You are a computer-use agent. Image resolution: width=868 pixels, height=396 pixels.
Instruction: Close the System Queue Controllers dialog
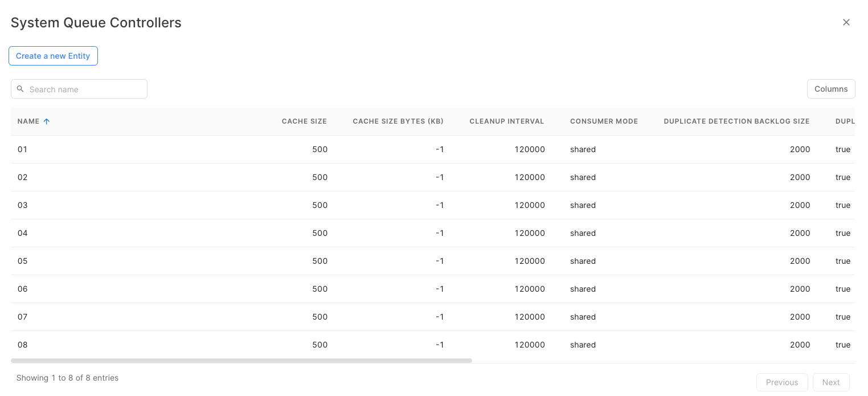pos(846,22)
